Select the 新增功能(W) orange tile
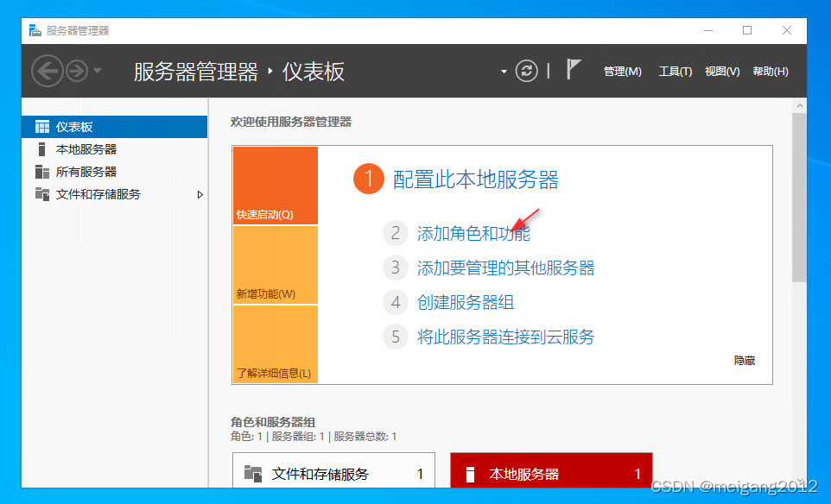Screen dimensions: 831x504 [x=275, y=265]
